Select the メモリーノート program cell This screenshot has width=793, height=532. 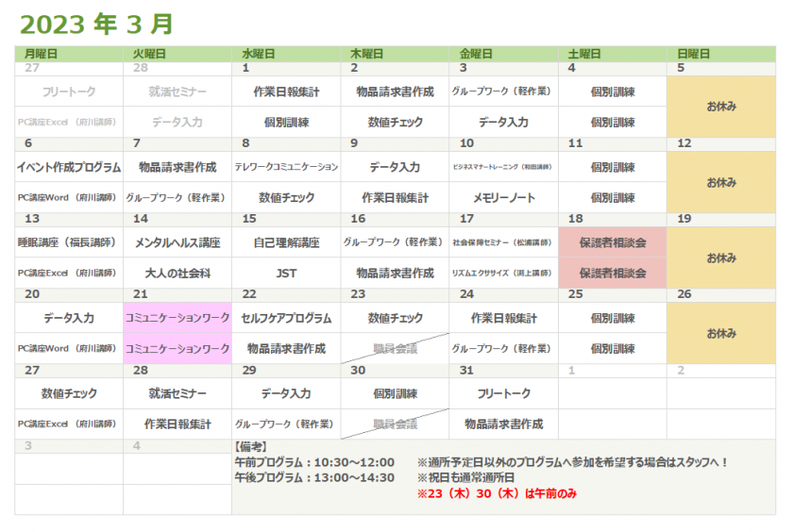pos(503,198)
